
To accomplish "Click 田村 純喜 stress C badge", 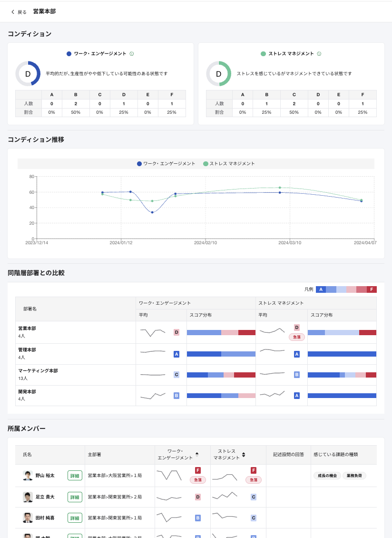I will 254,518.
